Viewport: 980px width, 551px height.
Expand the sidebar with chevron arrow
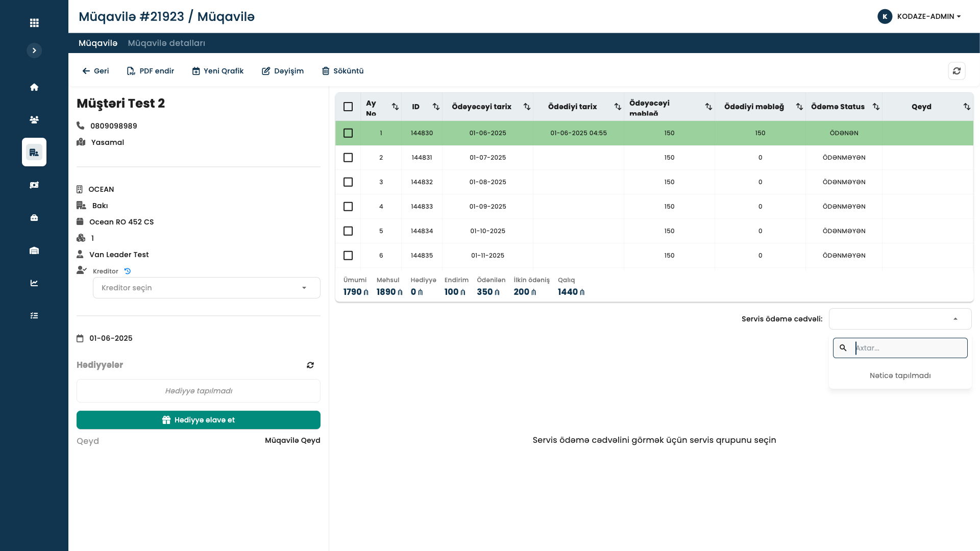[34, 51]
